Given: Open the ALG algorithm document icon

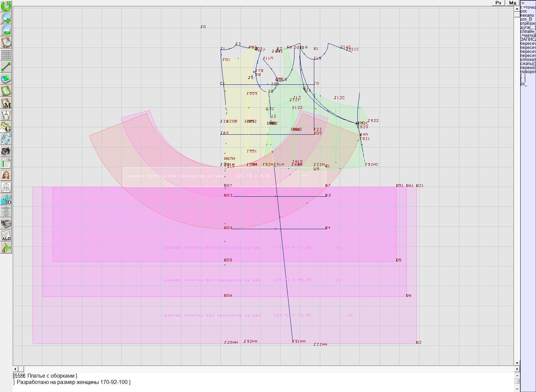Looking at the screenshot, I should [x=6, y=236].
